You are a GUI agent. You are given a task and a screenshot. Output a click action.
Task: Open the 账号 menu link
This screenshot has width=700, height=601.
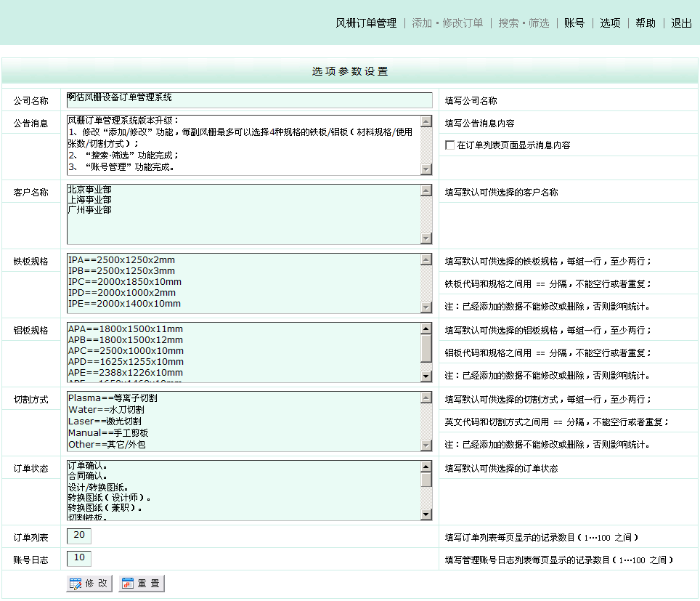click(574, 23)
